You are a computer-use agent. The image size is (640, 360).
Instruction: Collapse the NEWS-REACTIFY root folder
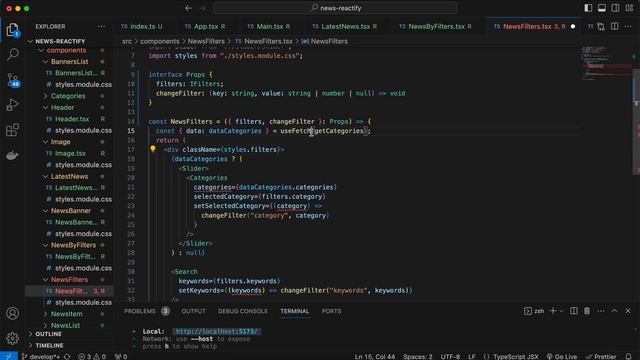coord(69,41)
